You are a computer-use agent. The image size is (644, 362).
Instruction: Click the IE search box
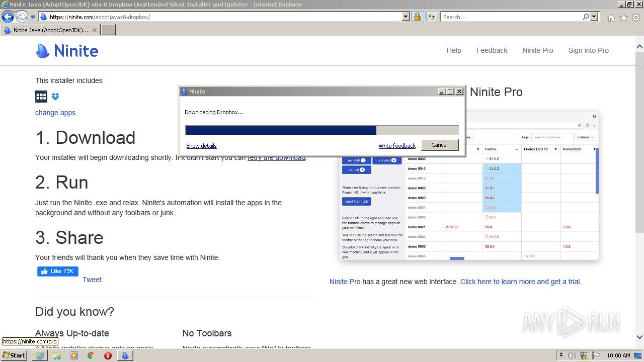click(511, 17)
